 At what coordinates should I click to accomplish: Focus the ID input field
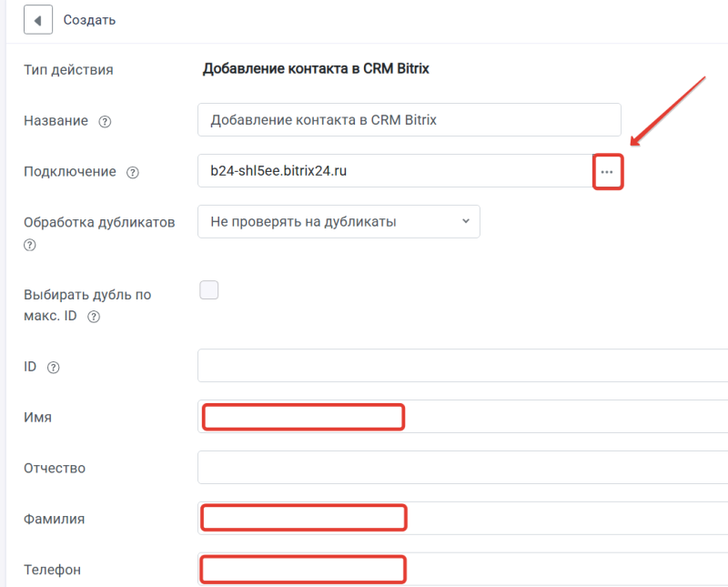(463, 366)
